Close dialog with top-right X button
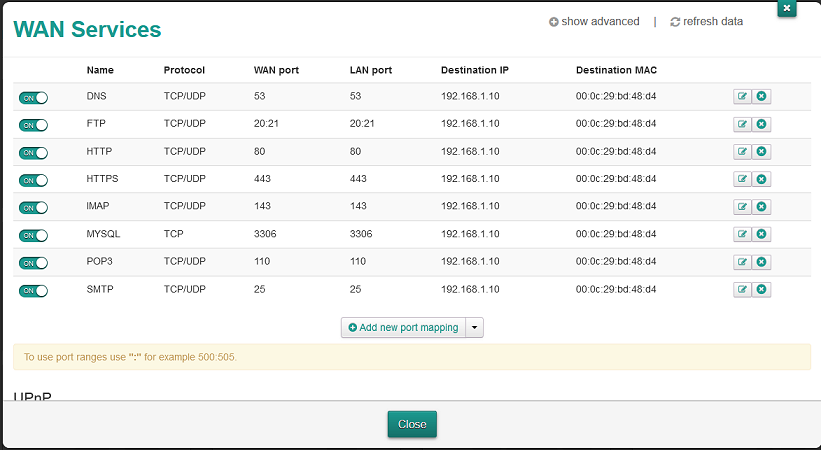 click(787, 8)
